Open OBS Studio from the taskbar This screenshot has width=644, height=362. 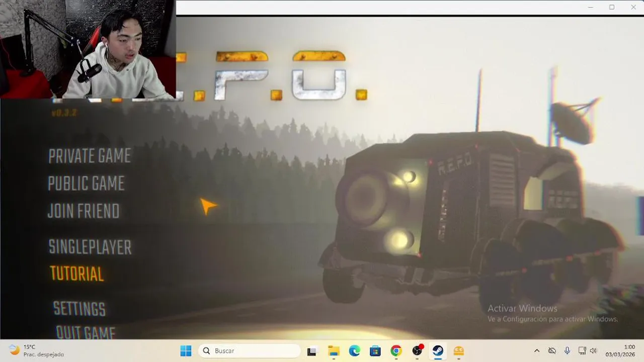(x=417, y=351)
